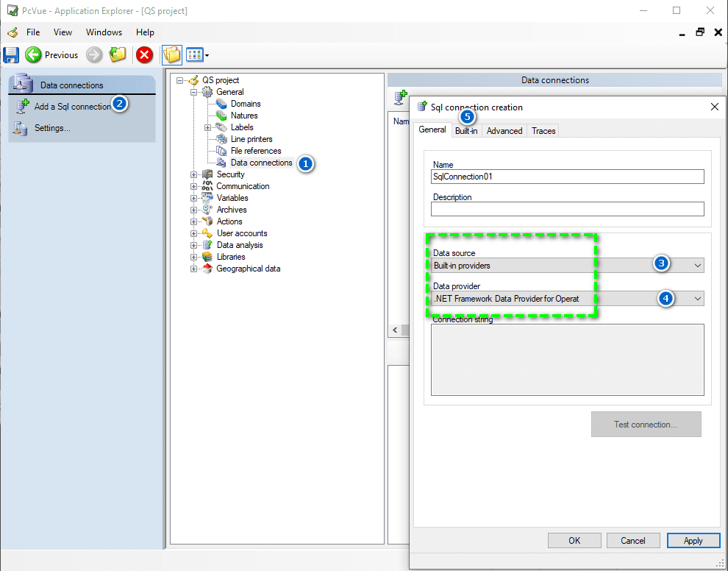Select the General tab in the dialog

pyautogui.click(x=432, y=130)
